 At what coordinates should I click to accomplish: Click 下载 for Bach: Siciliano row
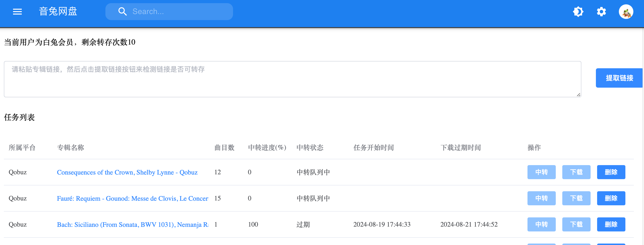(x=576, y=224)
